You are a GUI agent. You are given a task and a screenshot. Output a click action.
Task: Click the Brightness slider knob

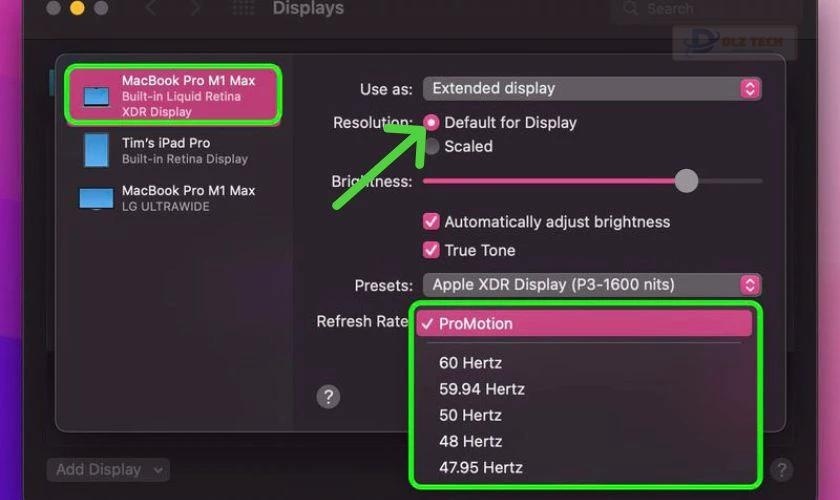pos(686,181)
